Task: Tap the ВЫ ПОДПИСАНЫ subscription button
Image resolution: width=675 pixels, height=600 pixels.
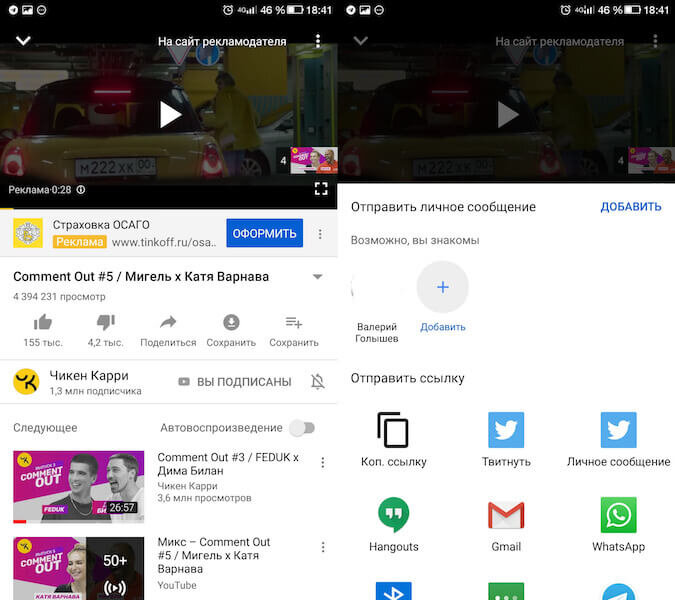Action: [x=235, y=382]
